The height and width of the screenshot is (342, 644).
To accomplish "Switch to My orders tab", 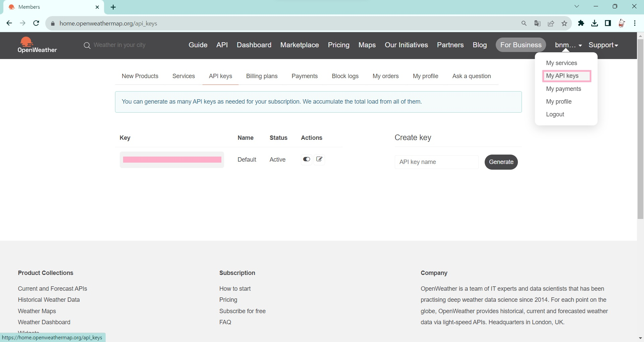I will pos(385,76).
